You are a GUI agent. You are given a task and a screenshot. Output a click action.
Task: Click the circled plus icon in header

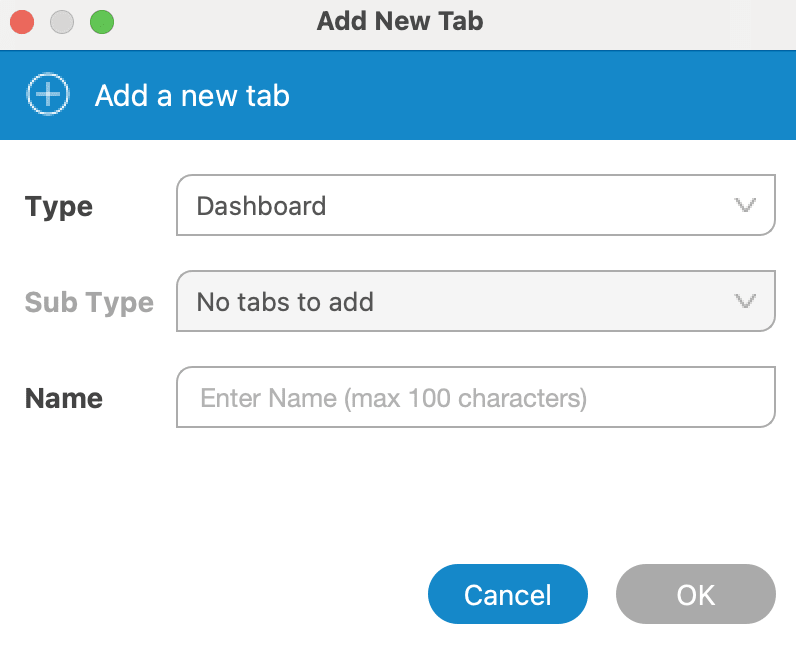[48, 94]
